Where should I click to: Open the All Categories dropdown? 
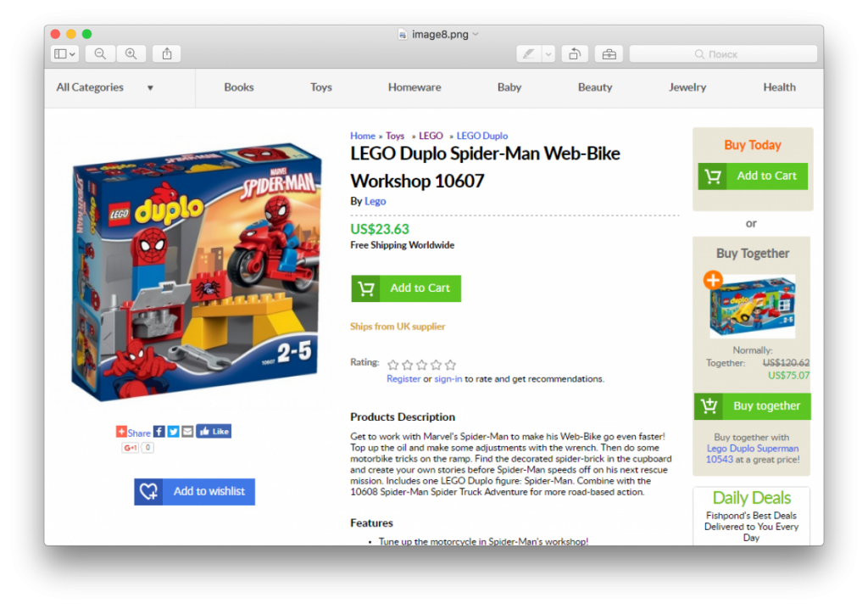[104, 87]
